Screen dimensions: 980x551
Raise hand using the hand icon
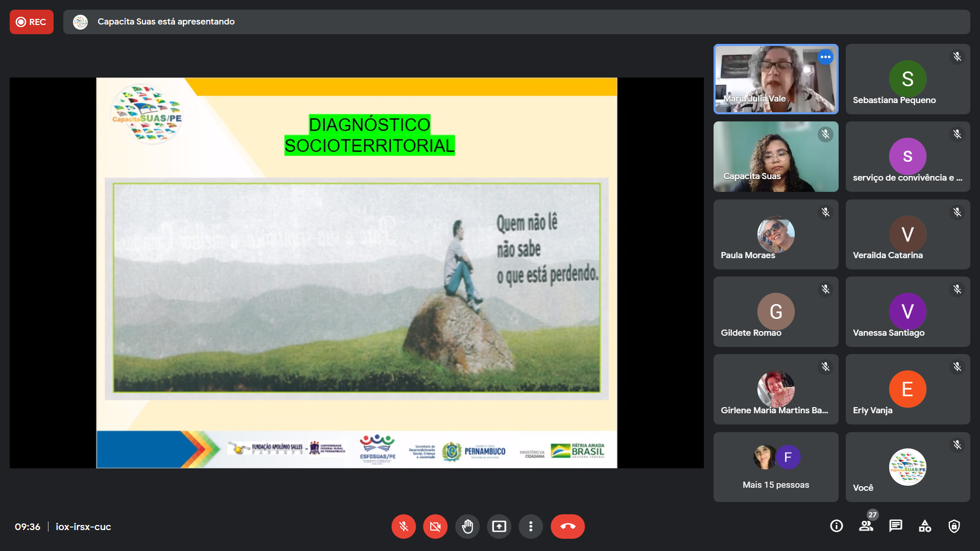467,526
